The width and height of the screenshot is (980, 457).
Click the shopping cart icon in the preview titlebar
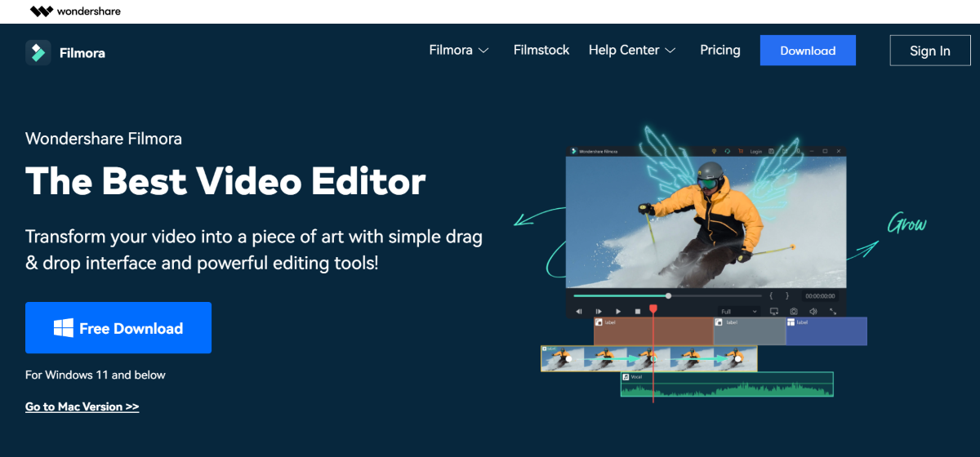point(741,151)
